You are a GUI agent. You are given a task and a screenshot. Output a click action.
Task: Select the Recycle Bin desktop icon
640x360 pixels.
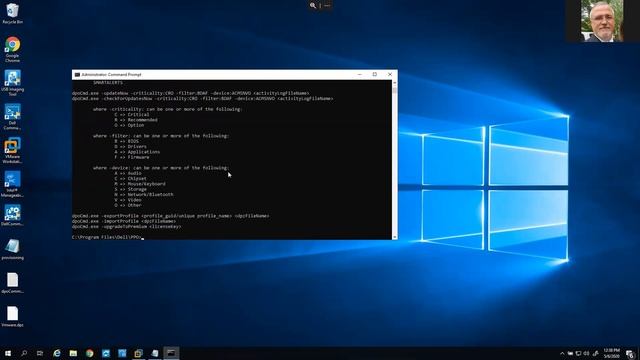point(13,13)
